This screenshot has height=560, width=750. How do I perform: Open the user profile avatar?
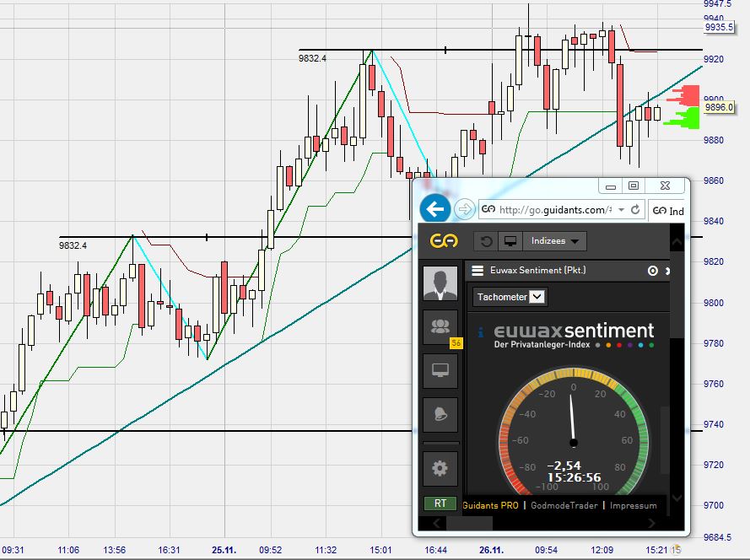(440, 283)
